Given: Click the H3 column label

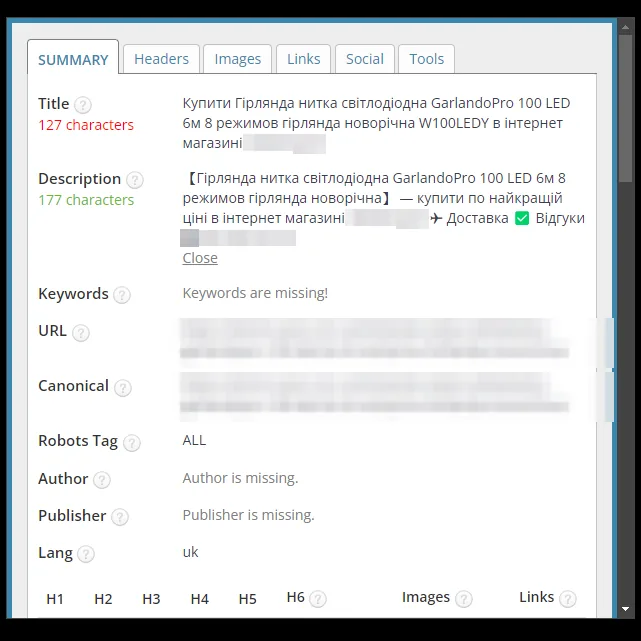Looking at the screenshot, I should coord(151,599).
